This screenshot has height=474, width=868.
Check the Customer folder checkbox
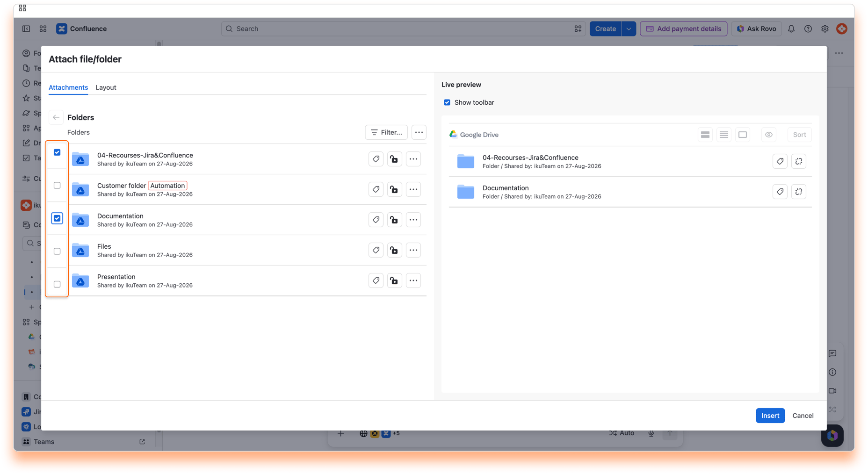[x=57, y=186]
